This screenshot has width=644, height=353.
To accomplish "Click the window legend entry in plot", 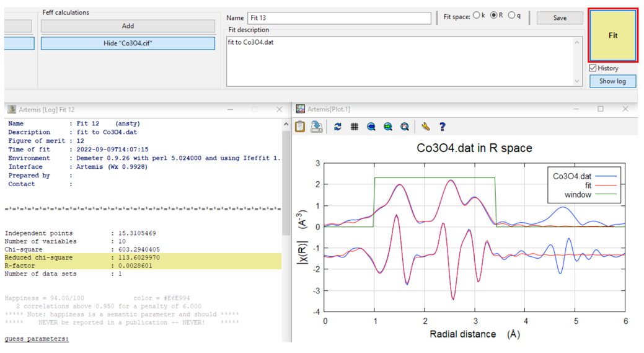I will click(591, 195).
